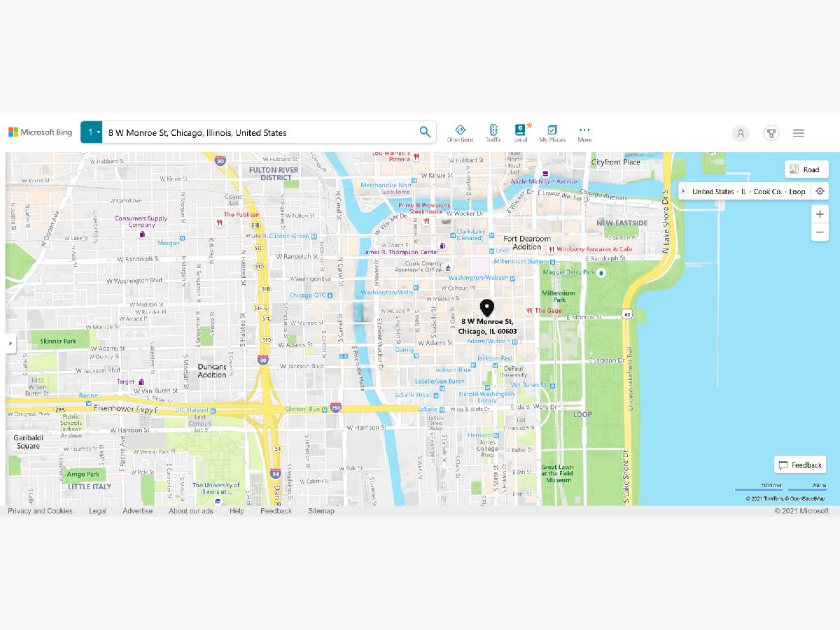Select The Gage restaurant marker
The width and height of the screenshot is (840, 630).
530,311
